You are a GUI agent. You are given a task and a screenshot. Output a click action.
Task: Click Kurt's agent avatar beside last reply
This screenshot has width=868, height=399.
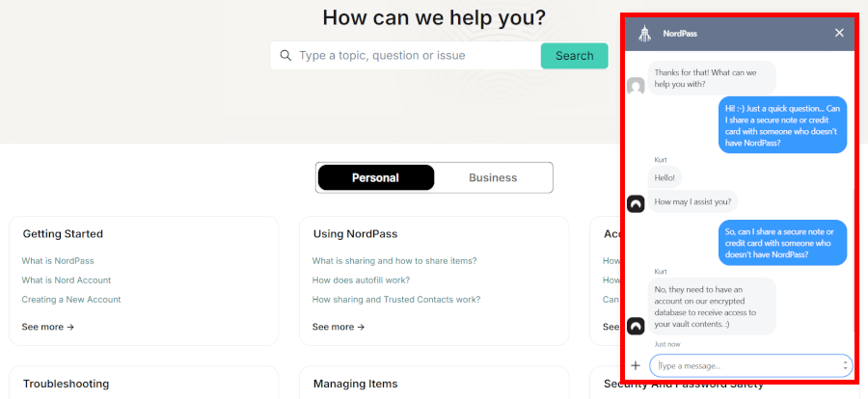tap(636, 326)
